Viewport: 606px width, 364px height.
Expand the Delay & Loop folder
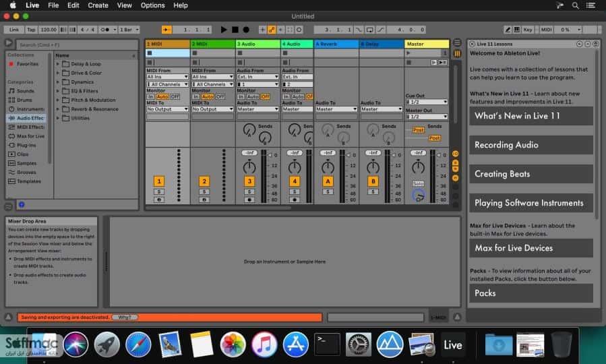(58, 64)
